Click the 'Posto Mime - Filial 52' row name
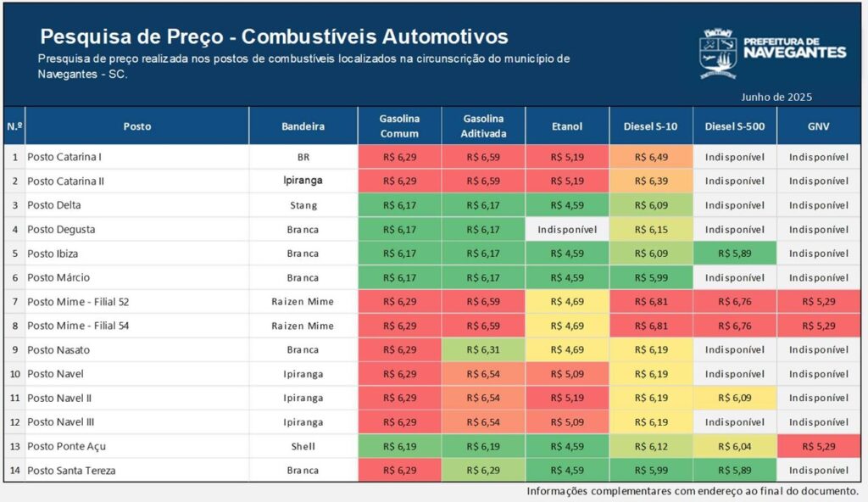 (x=78, y=302)
